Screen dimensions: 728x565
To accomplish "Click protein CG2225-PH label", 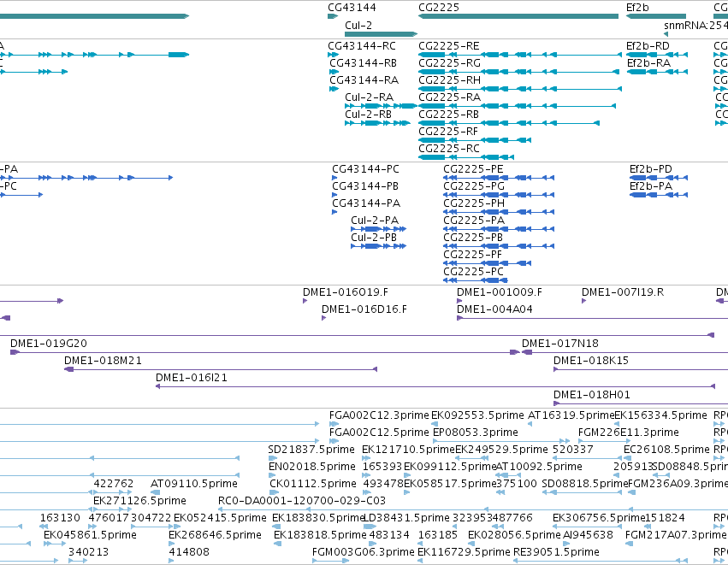I will pos(474,203).
